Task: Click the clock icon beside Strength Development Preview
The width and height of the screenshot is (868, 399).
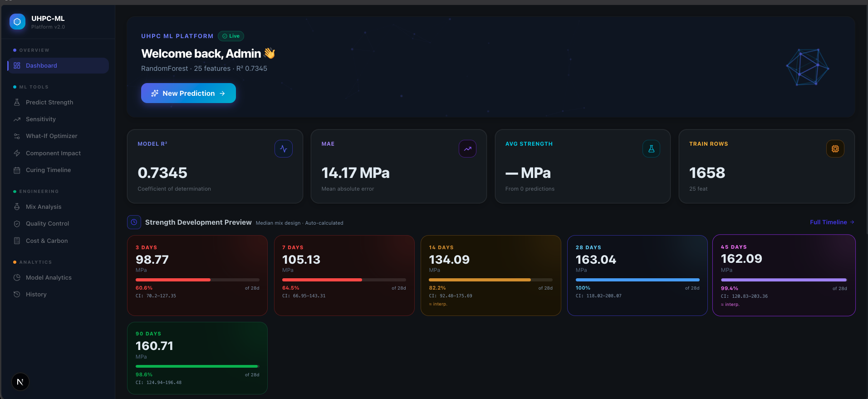Action: coord(134,222)
